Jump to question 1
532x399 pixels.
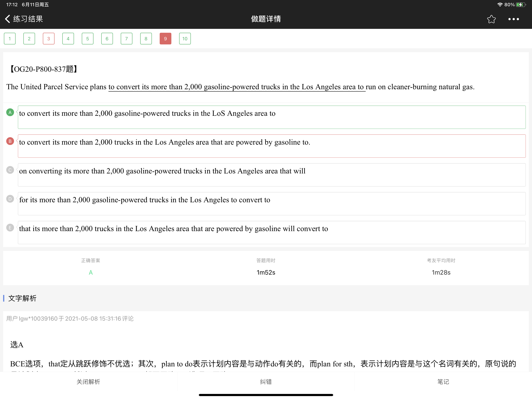click(x=10, y=39)
